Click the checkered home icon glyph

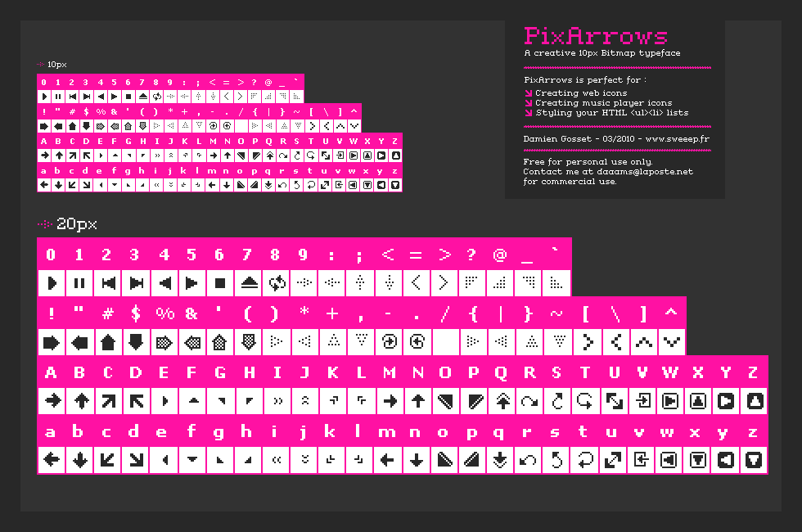221,341
